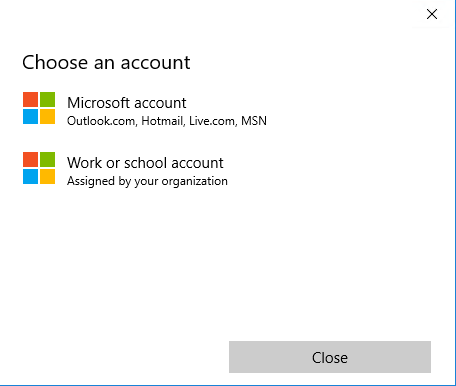The height and width of the screenshot is (386, 456).
Task: Click the Close button
Action: click(x=330, y=357)
